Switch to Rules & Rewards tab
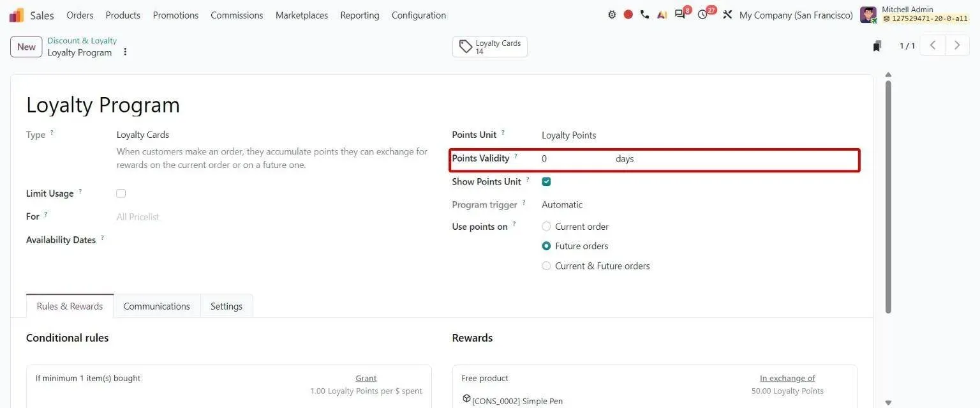 [x=70, y=306]
